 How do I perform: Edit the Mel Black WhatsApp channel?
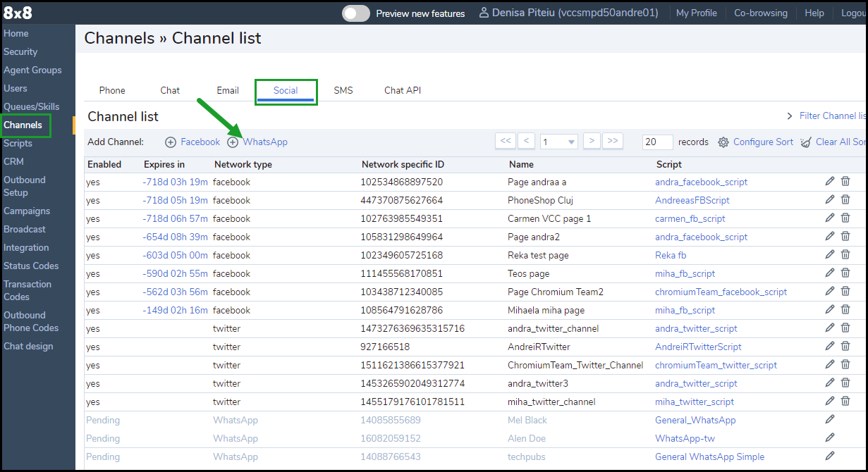point(830,419)
